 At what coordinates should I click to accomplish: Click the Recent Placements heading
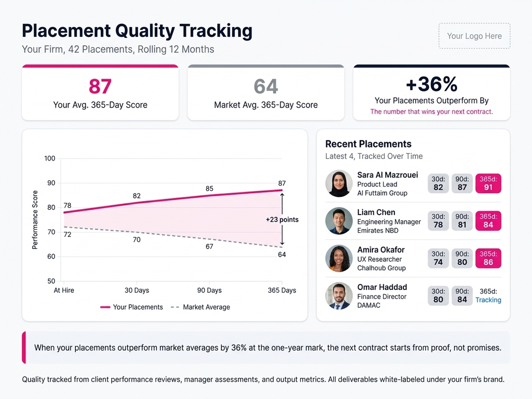click(x=368, y=144)
